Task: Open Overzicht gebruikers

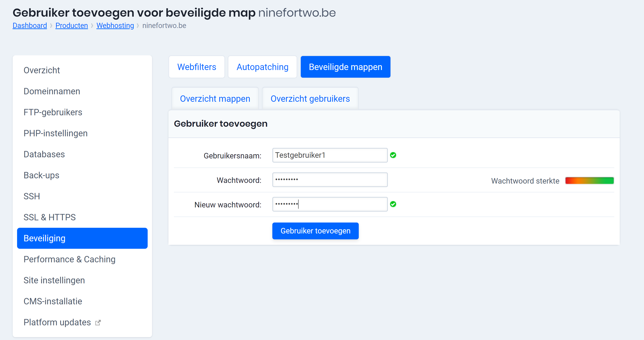Action: pos(310,98)
